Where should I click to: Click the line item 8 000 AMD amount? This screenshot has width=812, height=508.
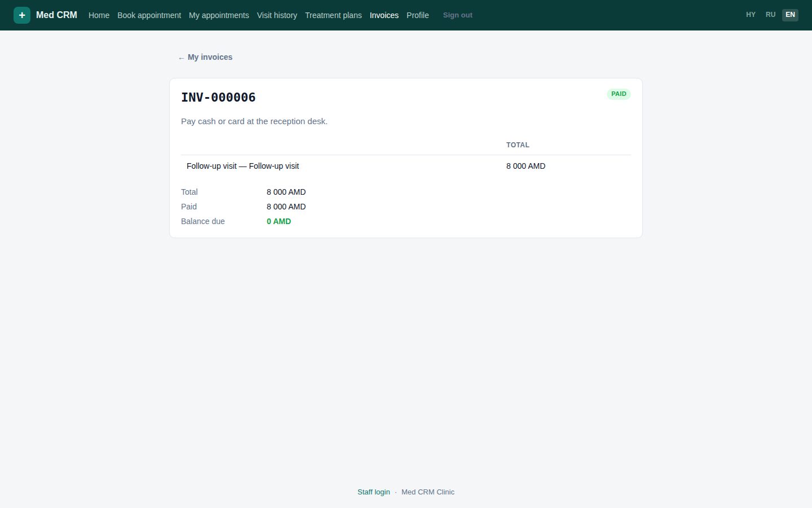pos(526,166)
